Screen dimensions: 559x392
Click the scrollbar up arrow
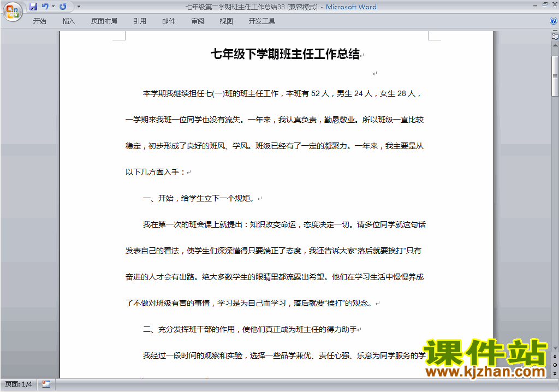[555, 45]
